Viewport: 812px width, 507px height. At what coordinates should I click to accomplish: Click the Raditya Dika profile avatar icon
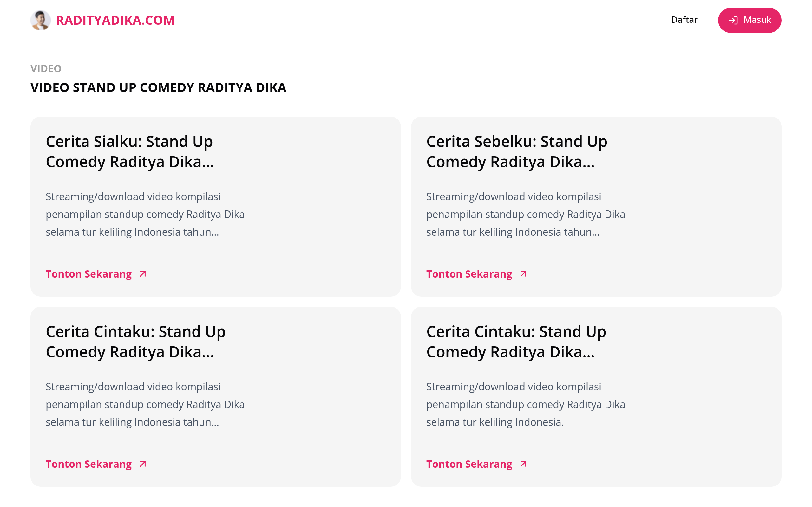[x=40, y=20]
